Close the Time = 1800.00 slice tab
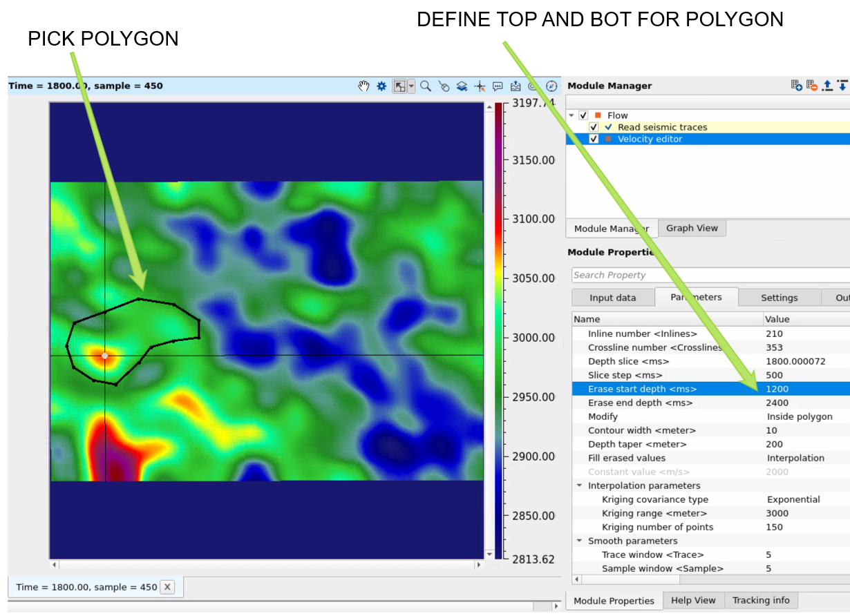Image resolution: width=850 pixels, height=616 pixels. 169,587
